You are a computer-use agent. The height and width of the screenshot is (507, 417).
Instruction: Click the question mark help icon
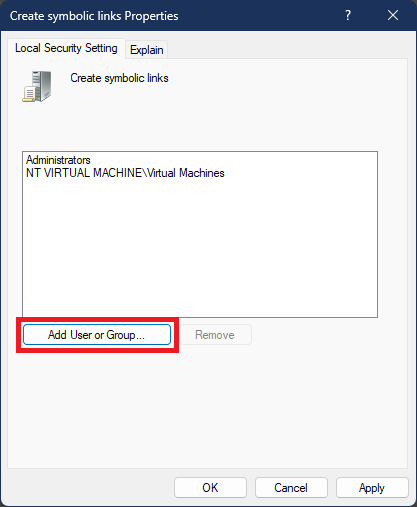[348, 15]
